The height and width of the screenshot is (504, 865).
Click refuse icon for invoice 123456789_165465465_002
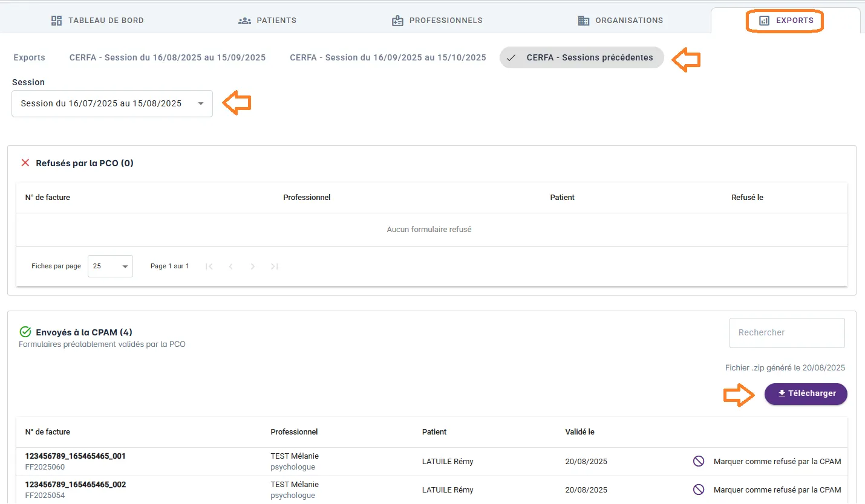699,489
